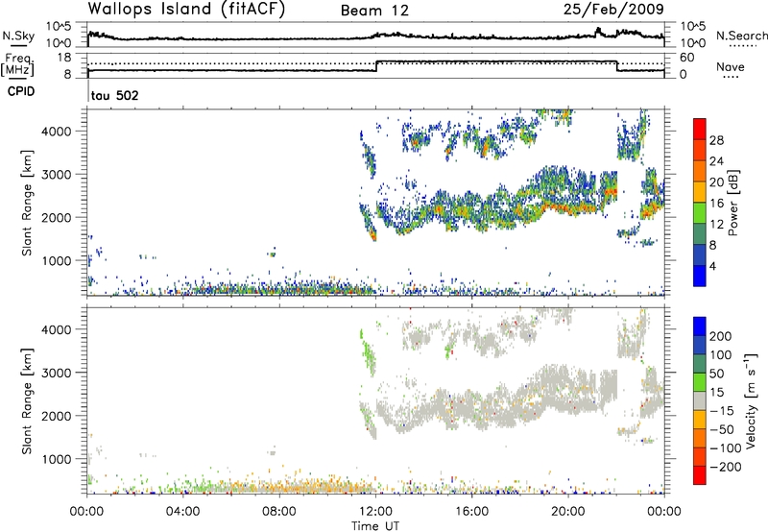
Task: Click the 'Nave' legend label
Action: [x=730, y=66]
